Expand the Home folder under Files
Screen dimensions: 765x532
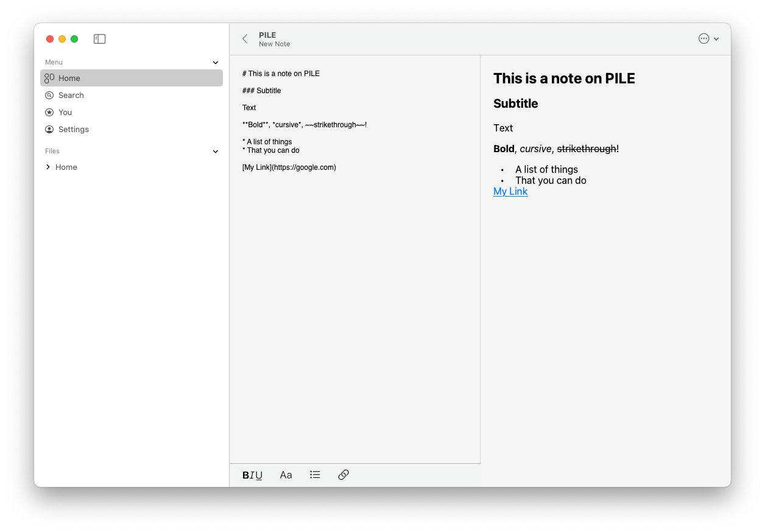tap(48, 167)
